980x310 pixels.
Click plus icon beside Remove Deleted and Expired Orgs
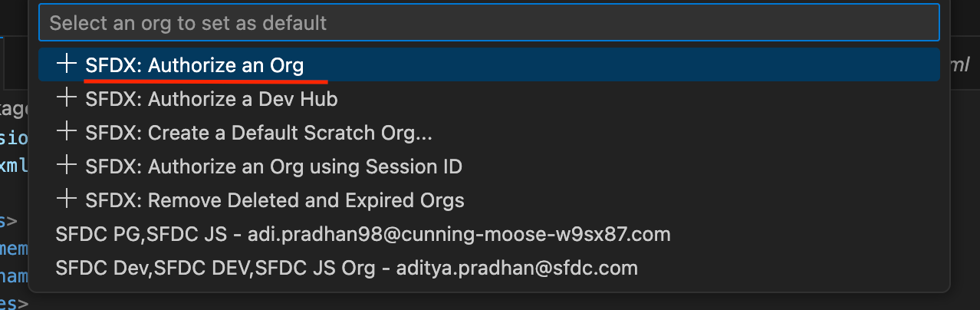point(67,200)
